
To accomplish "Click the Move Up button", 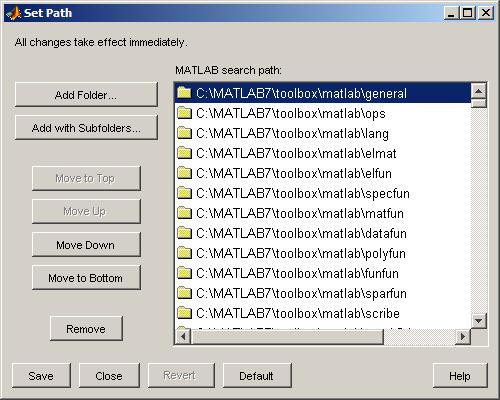I will pyautogui.click(x=86, y=211).
